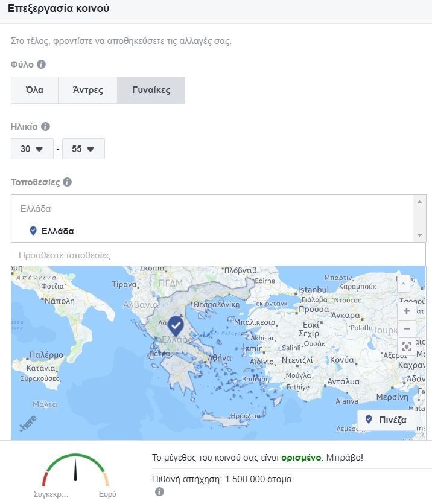The image size is (432, 504).
Task: Open the maximum age dropdown showing 55
Action: [83, 149]
